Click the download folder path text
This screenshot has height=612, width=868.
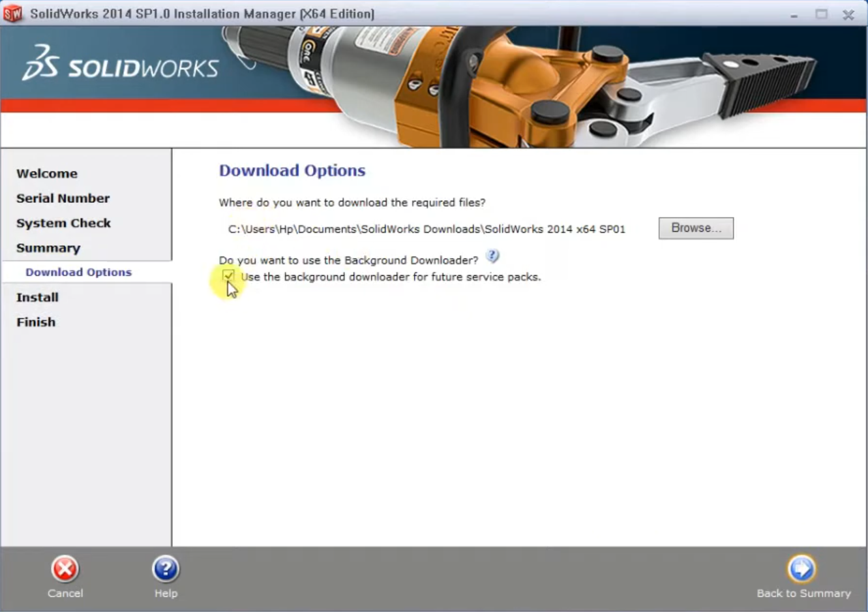[427, 229]
